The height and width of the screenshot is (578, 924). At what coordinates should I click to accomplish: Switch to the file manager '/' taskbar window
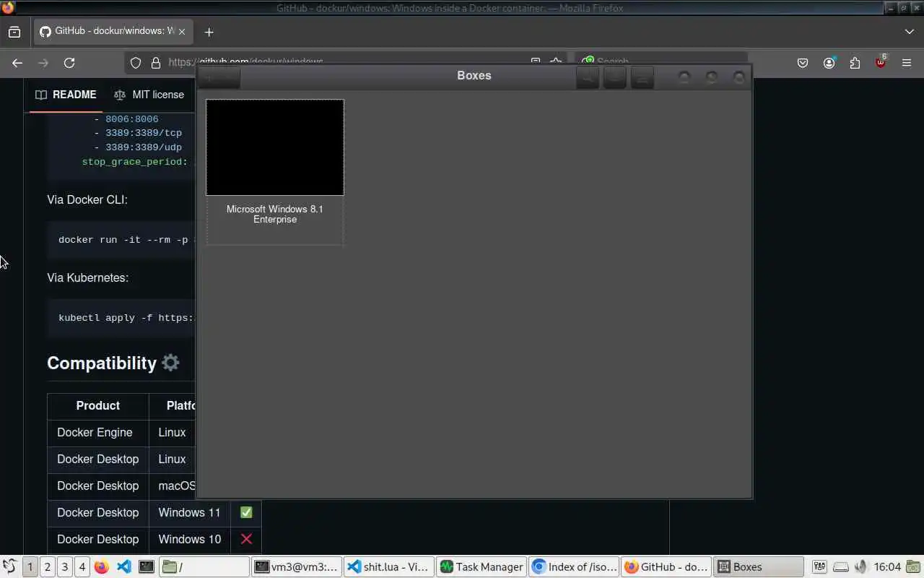pyautogui.click(x=204, y=567)
